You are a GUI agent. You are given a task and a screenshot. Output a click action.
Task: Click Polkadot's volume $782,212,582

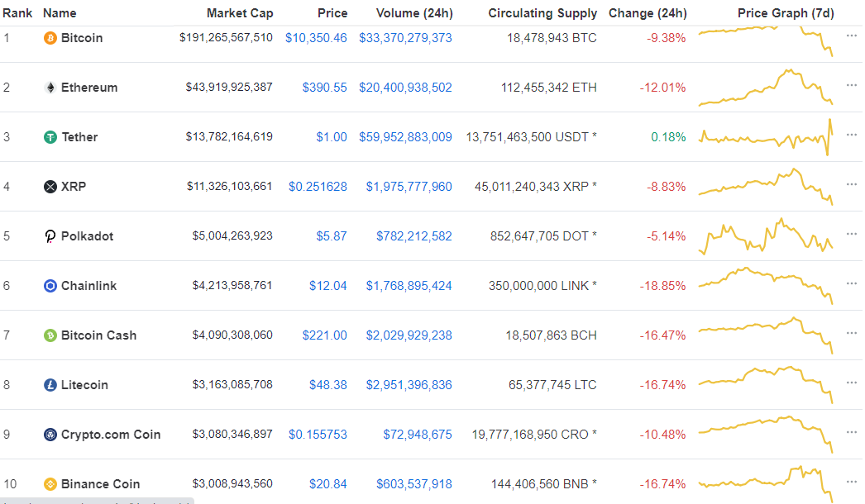click(414, 236)
